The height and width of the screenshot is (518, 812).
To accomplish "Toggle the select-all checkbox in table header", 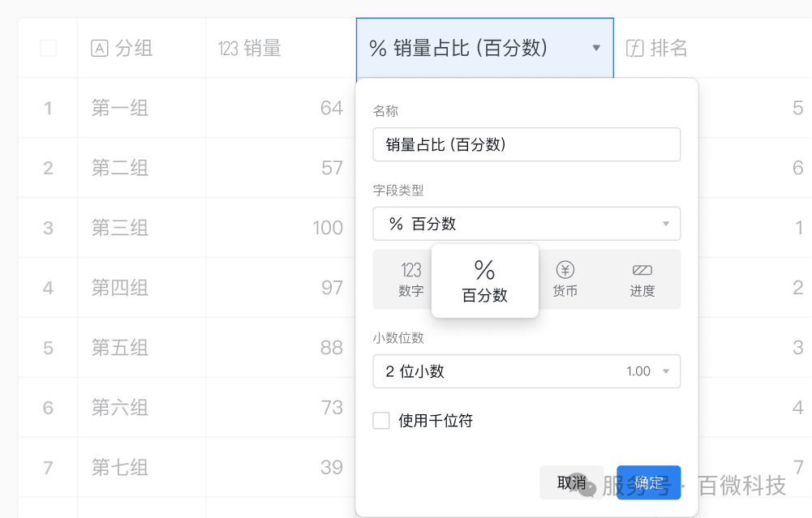I will pyautogui.click(x=48, y=48).
